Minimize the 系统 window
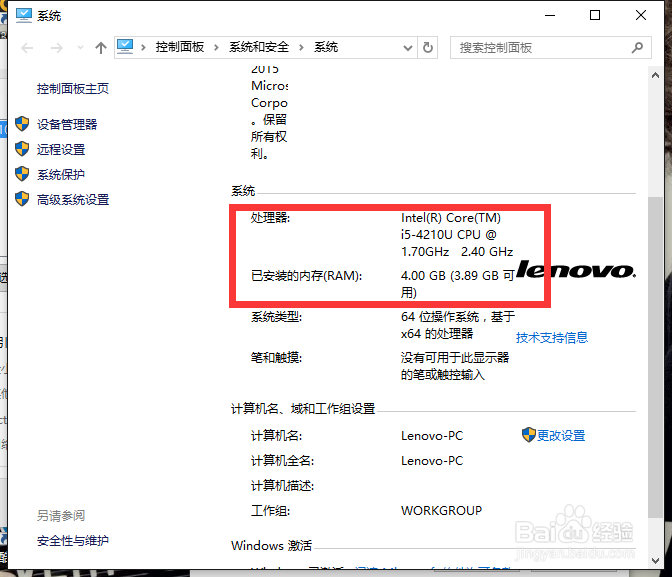 (550, 15)
